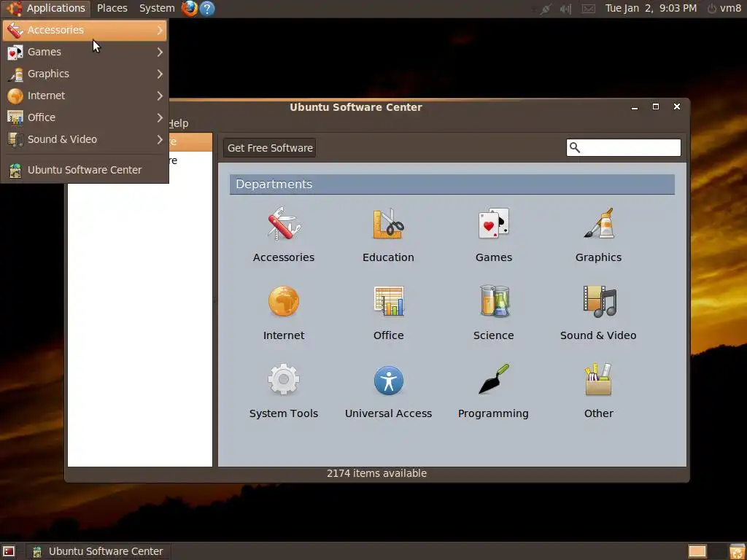Image resolution: width=747 pixels, height=560 pixels.
Task: Open the Applications menu button
Action: pyautogui.click(x=46, y=8)
